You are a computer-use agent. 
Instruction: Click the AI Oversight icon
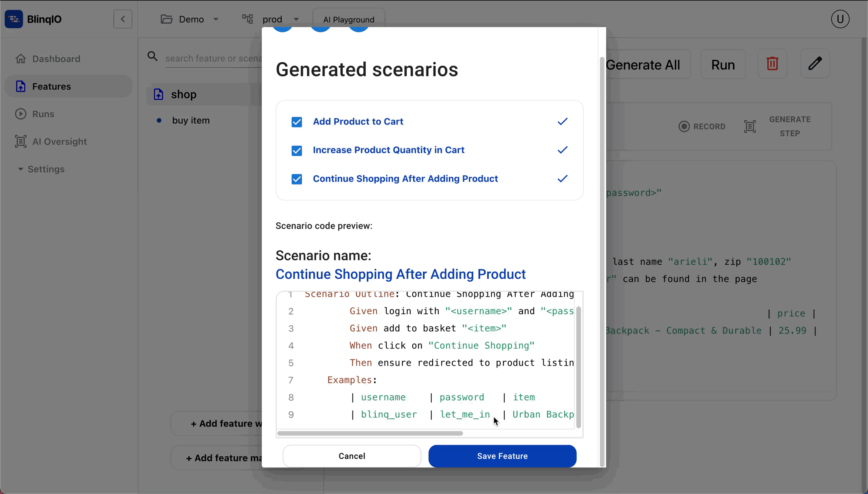tap(20, 142)
